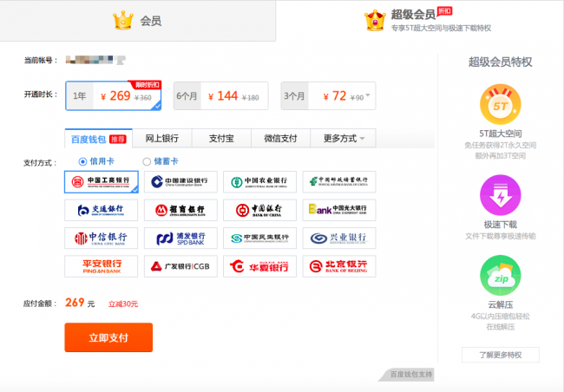Switch to the 支付宝 payment tab

pyautogui.click(x=221, y=139)
